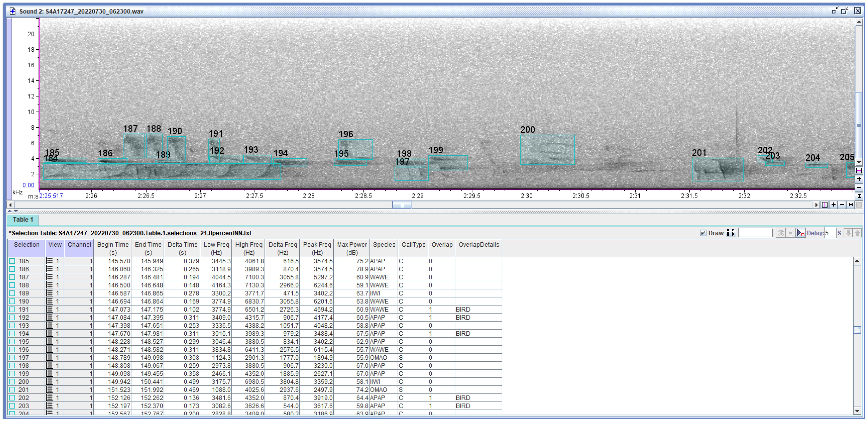
Task: Select the box for selection 199 in the spectrogram
Action: [x=448, y=163]
